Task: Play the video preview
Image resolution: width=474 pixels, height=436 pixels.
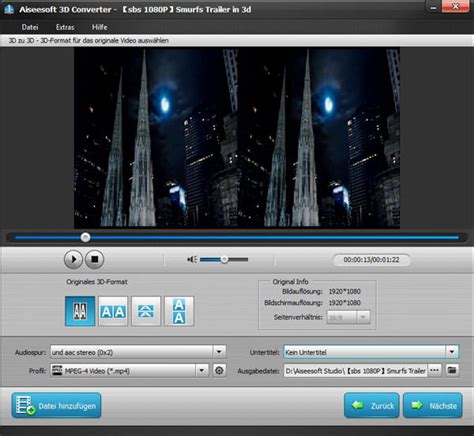Action: click(x=73, y=259)
